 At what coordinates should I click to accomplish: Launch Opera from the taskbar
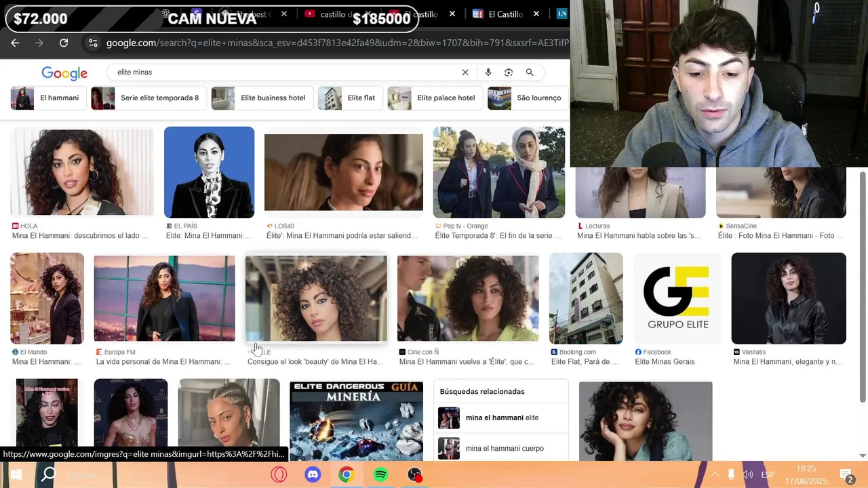(x=279, y=474)
